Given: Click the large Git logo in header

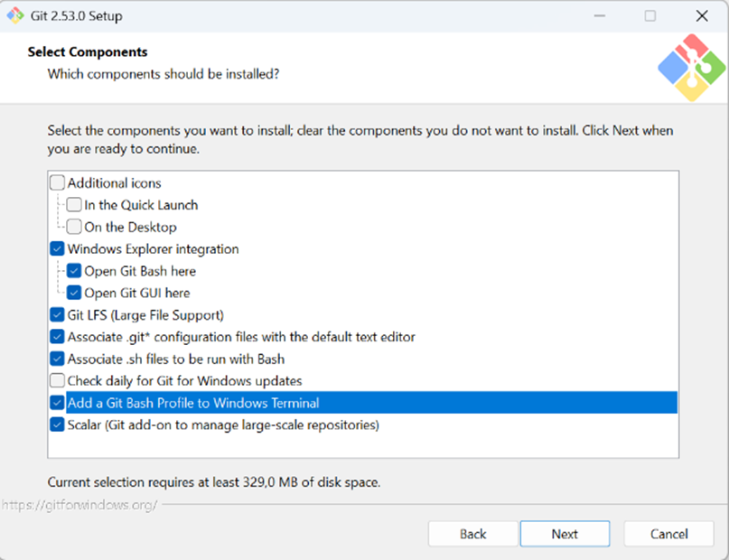Looking at the screenshot, I should coord(692,68).
